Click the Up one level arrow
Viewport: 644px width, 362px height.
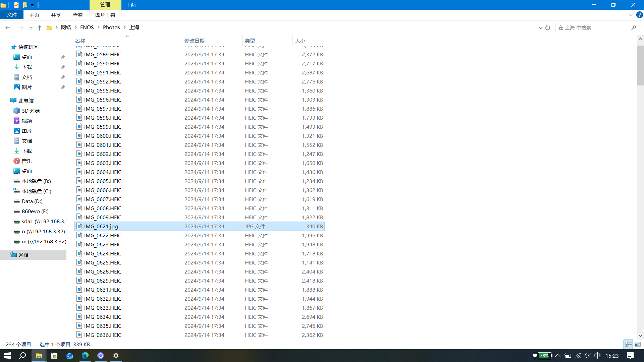click(x=40, y=28)
